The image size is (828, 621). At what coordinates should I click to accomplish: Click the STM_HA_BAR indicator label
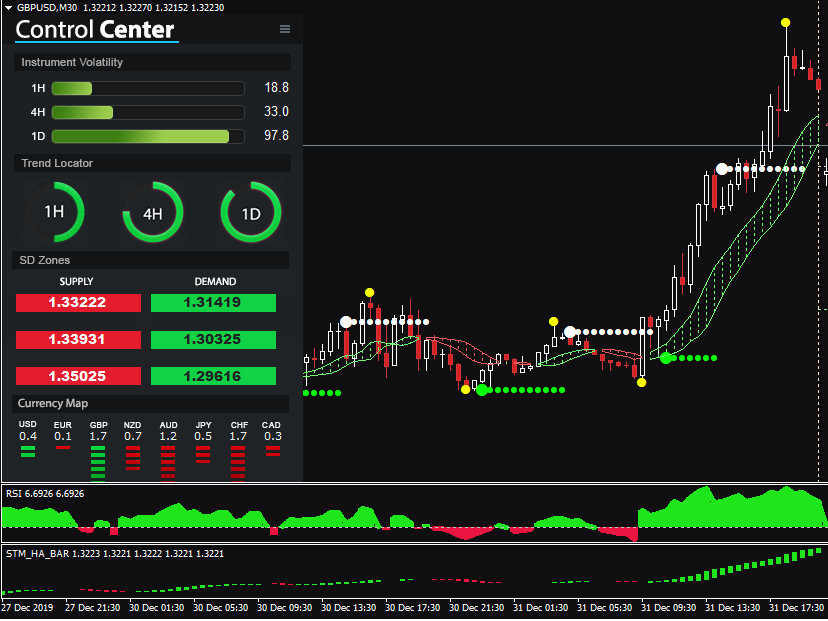(114, 553)
